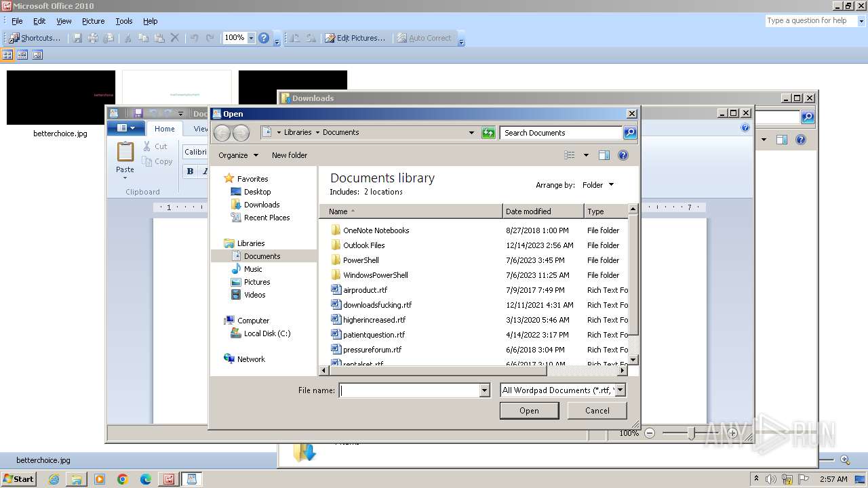Click Cut in WordPad Clipboard group
Image resolution: width=868 pixels, height=488 pixels.
pyautogui.click(x=155, y=146)
